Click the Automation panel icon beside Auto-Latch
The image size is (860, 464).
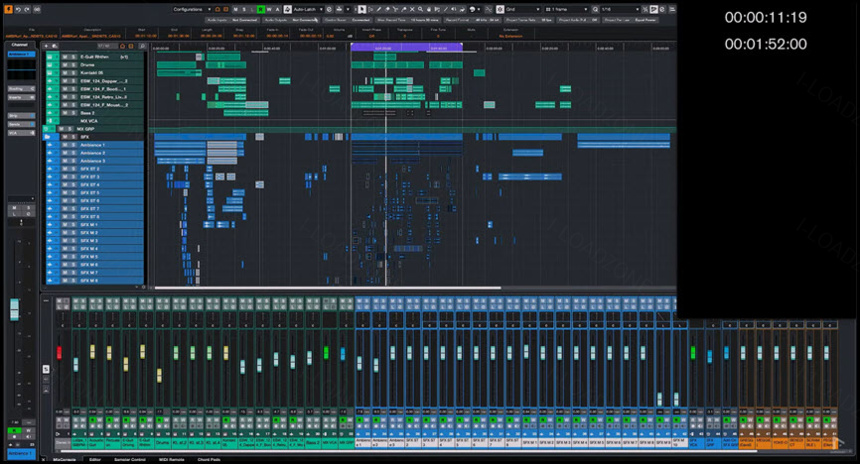point(287,9)
